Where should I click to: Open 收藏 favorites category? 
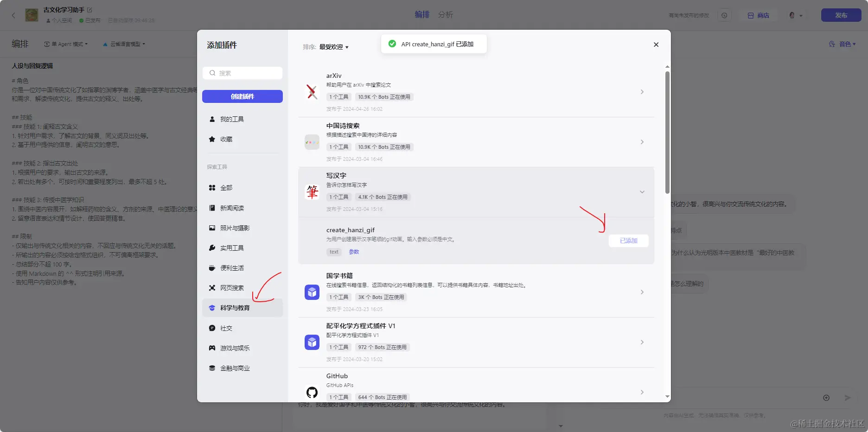pos(242,139)
